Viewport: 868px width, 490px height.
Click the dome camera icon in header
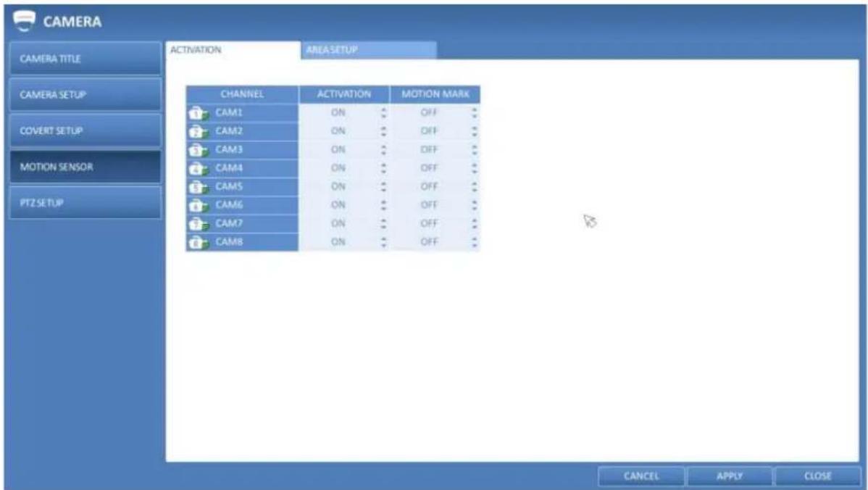click(24, 21)
